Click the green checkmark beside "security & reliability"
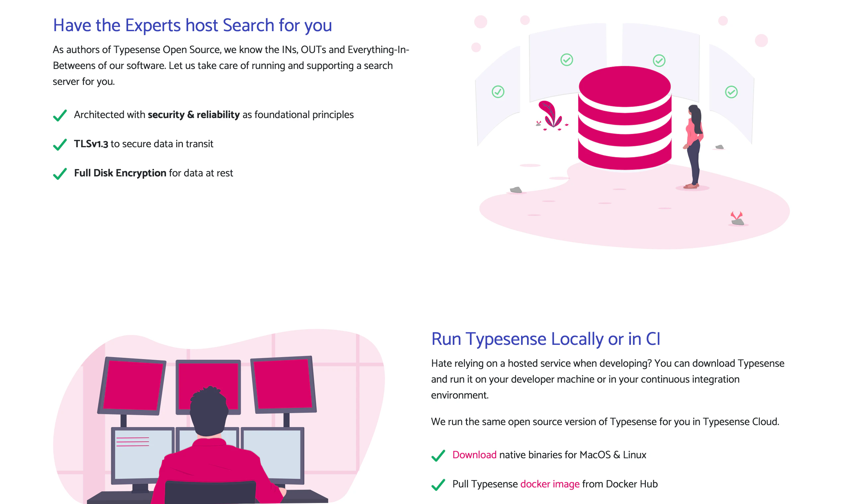This screenshot has width=843, height=504. pos(60,115)
